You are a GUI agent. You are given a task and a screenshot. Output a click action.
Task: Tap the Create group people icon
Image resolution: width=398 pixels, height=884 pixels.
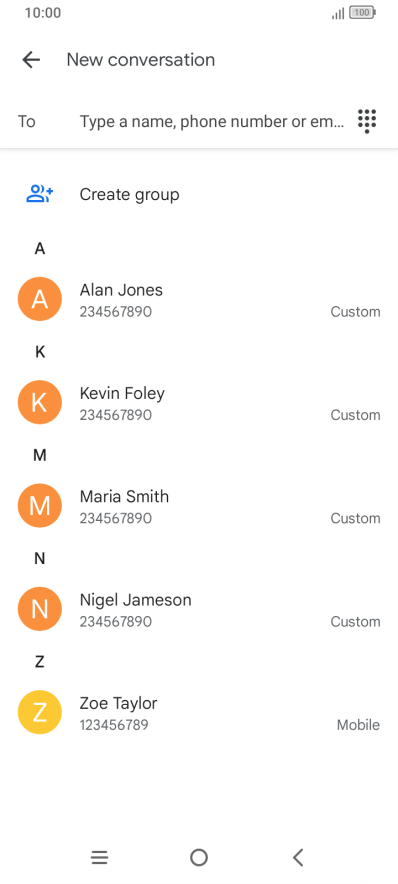[39, 194]
